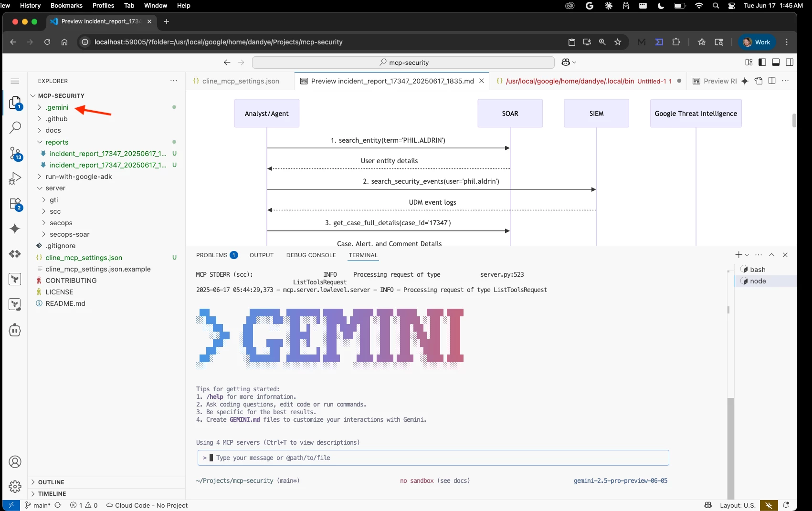Open the hamburger application menu
The image size is (812, 511).
point(15,81)
